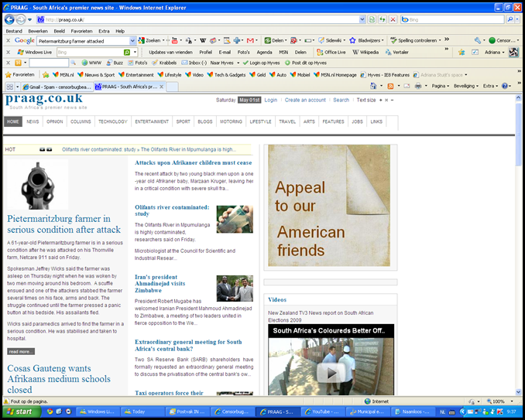Open 'Cosas Gauteng wants Afrikaans medium schools closed' headline

coord(59,379)
